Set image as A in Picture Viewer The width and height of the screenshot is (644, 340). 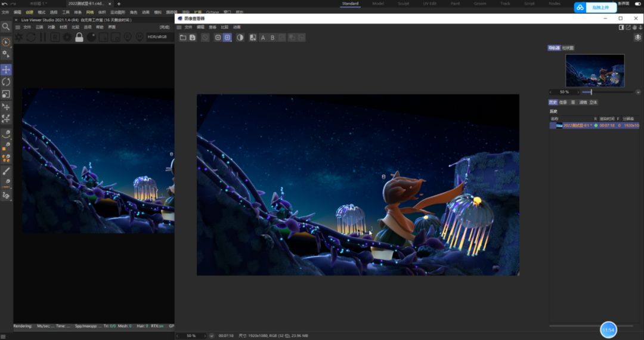[263, 38]
